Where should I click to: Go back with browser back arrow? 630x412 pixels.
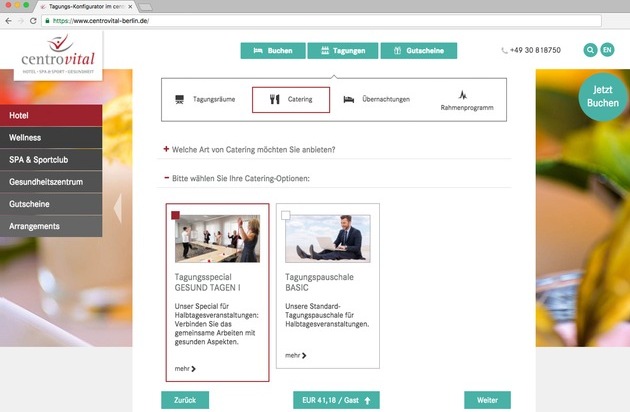8,20
